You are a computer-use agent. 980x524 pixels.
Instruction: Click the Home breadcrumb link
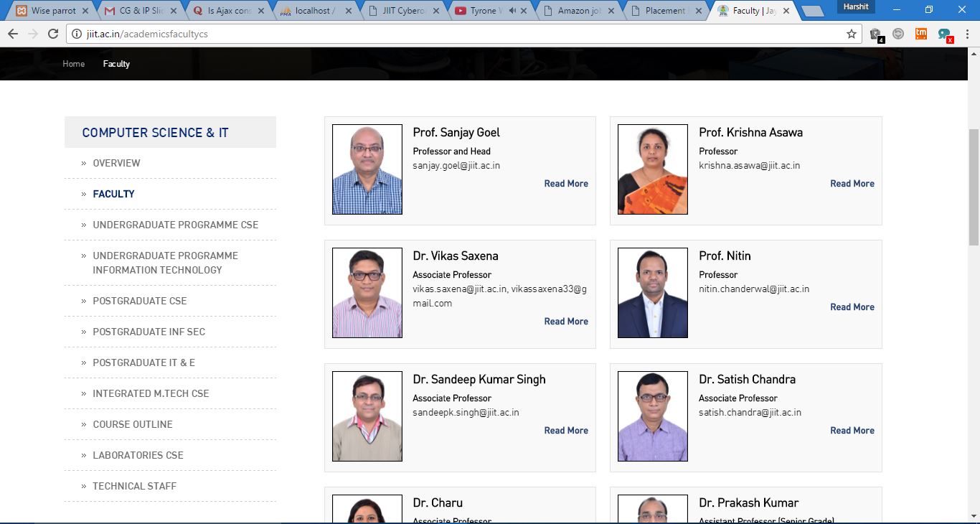point(73,64)
